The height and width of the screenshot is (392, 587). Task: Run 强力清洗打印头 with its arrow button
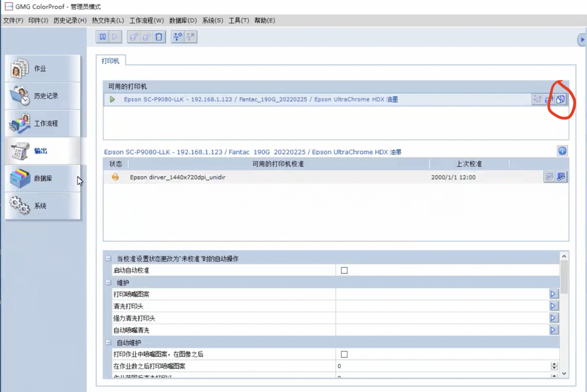click(553, 318)
